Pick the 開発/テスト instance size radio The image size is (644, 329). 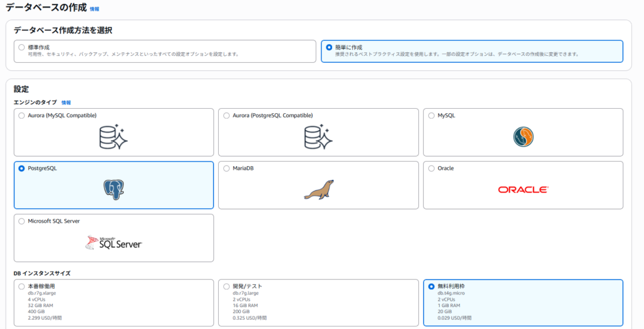pyautogui.click(x=226, y=286)
